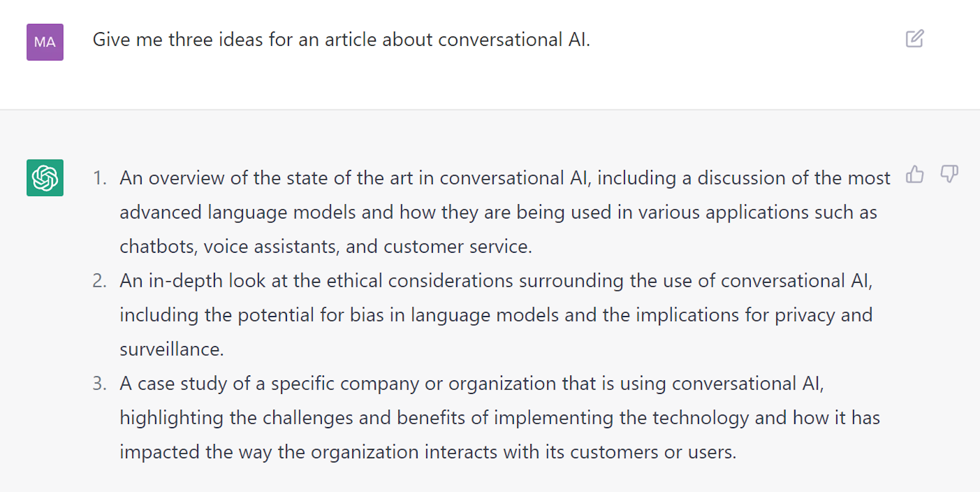The height and width of the screenshot is (492, 980).
Task: Open the OpenAI spiral logo next to the answer
Action: [x=45, y=178]
